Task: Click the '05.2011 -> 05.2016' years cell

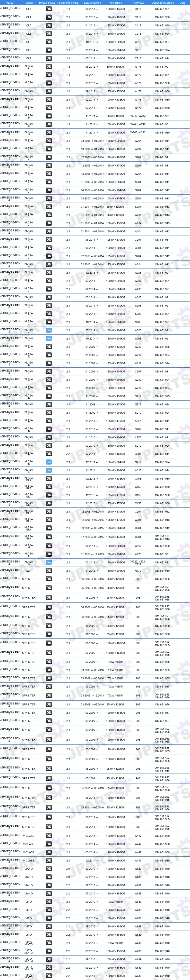Action: (92, 788)
